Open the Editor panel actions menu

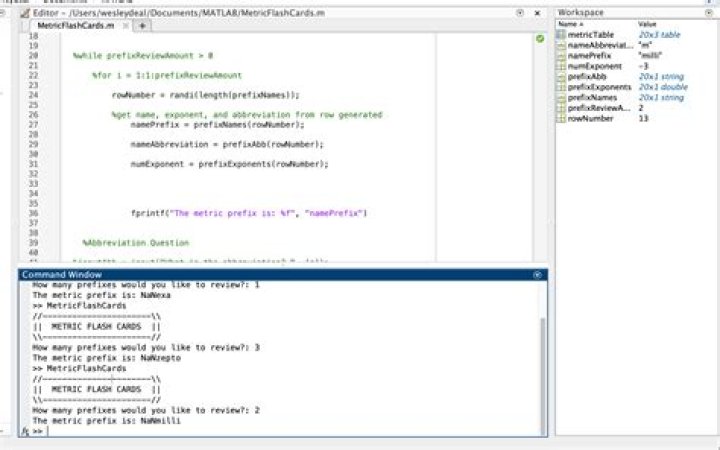(520, 13)
